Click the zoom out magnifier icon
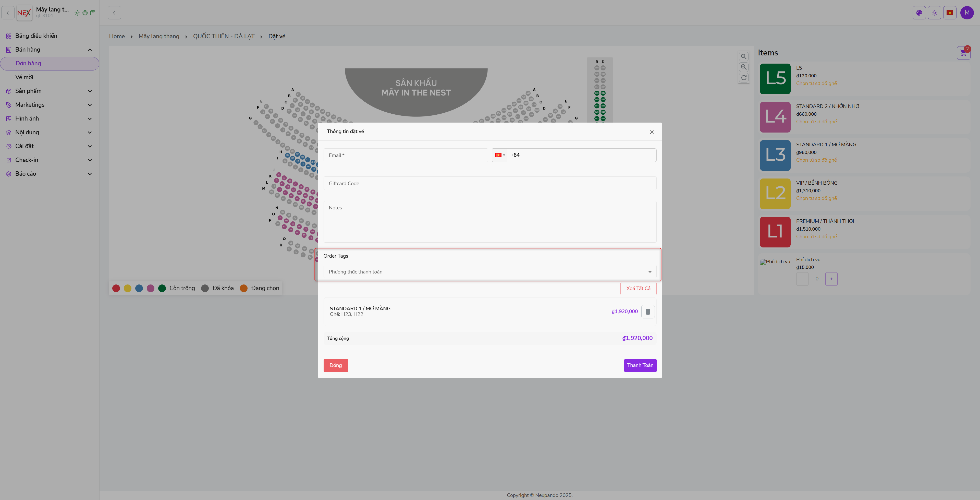Viewport: 980px width, 500px height. coord(743,67)
